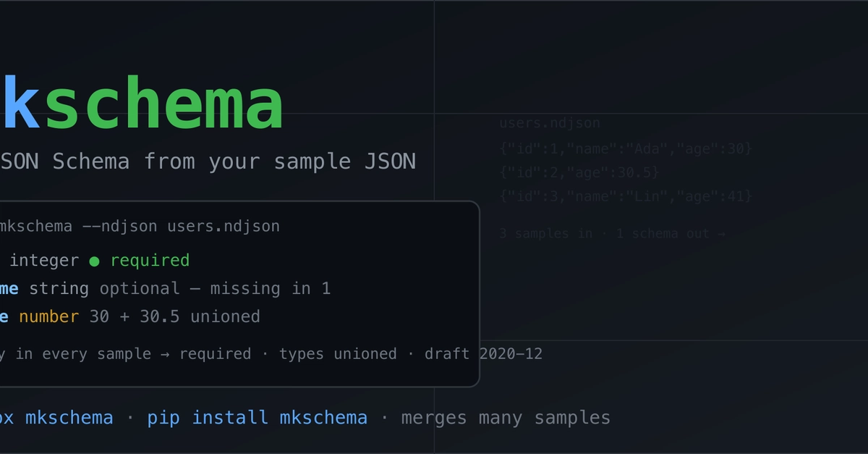
Task: Click the green 'required' status text
Action: tap(150, 261)
